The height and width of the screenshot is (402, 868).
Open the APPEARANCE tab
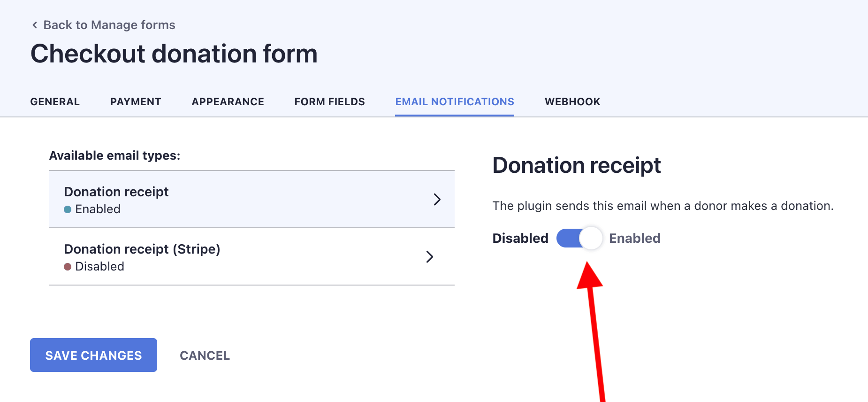[x=228, y=101]
